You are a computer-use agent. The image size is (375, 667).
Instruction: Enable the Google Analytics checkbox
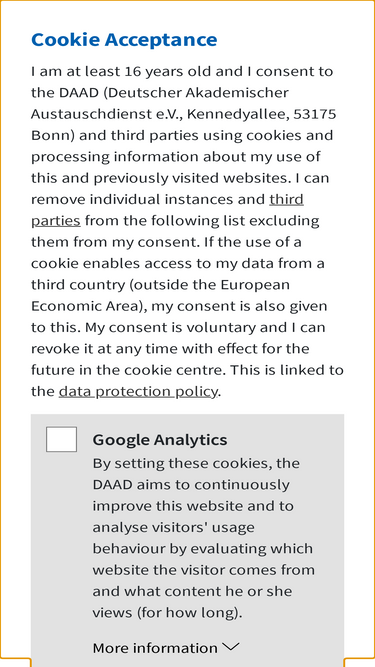click(x=61, y=439)
